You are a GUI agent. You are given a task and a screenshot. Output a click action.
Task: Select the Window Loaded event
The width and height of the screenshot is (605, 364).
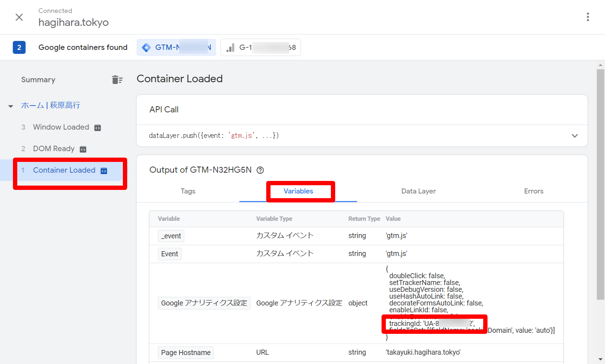tap(61, 127)
